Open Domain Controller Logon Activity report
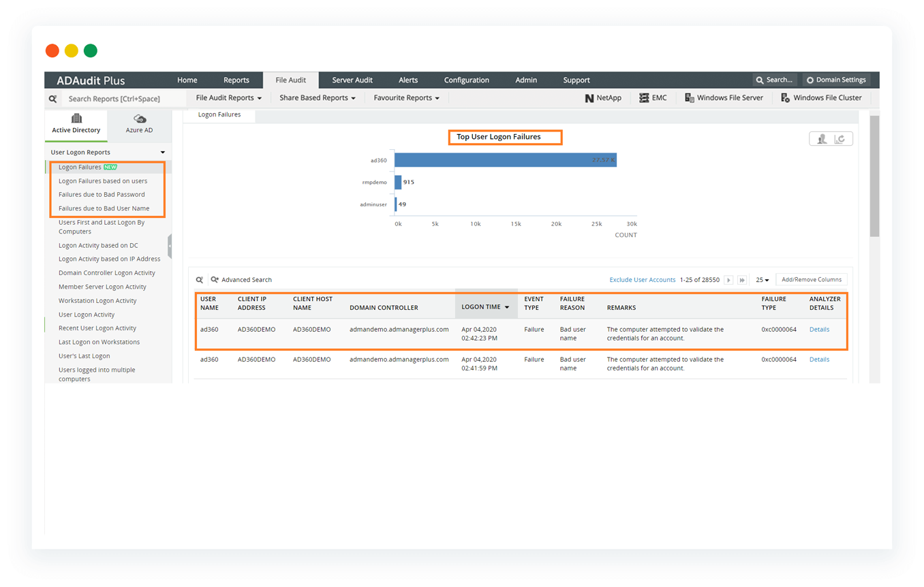The width and height of the screenshot is (924, 587). tap(107, 273)
